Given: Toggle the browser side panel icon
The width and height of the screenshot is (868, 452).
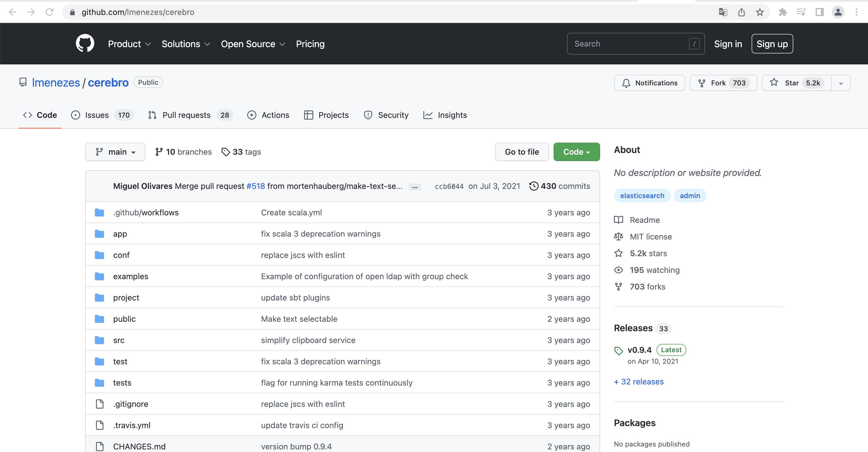Looking at the screenshot, I should pos(819,12).
